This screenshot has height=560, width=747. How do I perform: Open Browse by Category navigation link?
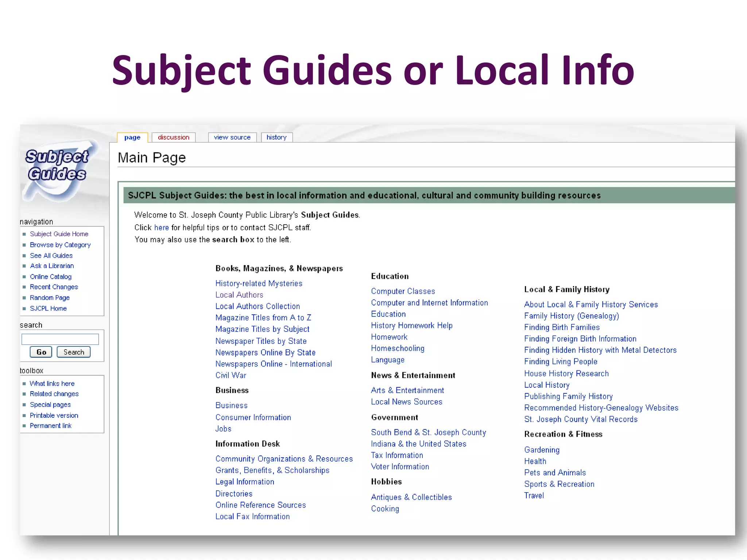[x=60, y=245]
